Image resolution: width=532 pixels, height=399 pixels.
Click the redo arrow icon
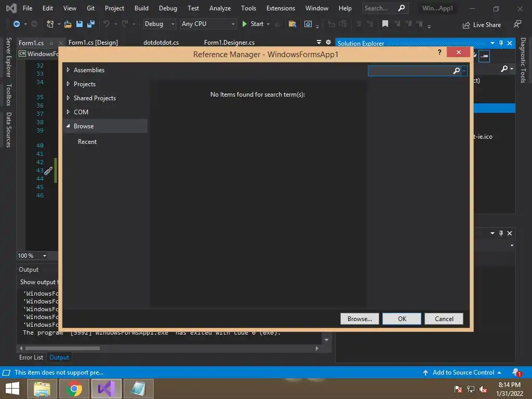tap(125, 24)
